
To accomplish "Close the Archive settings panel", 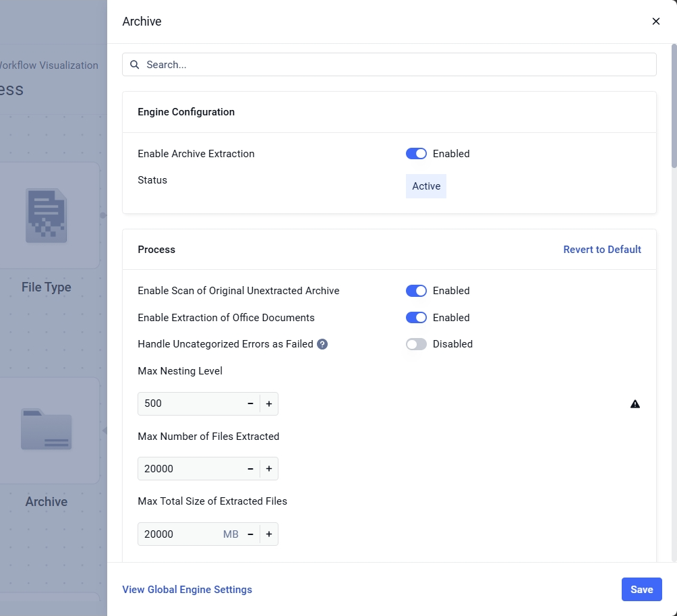I will 655,21.
